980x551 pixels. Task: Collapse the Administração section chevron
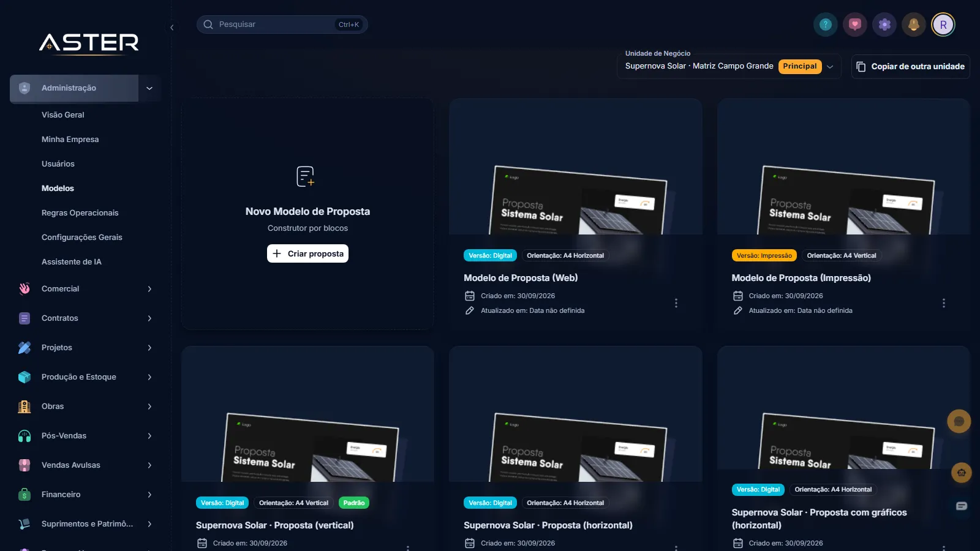(149, 88)
